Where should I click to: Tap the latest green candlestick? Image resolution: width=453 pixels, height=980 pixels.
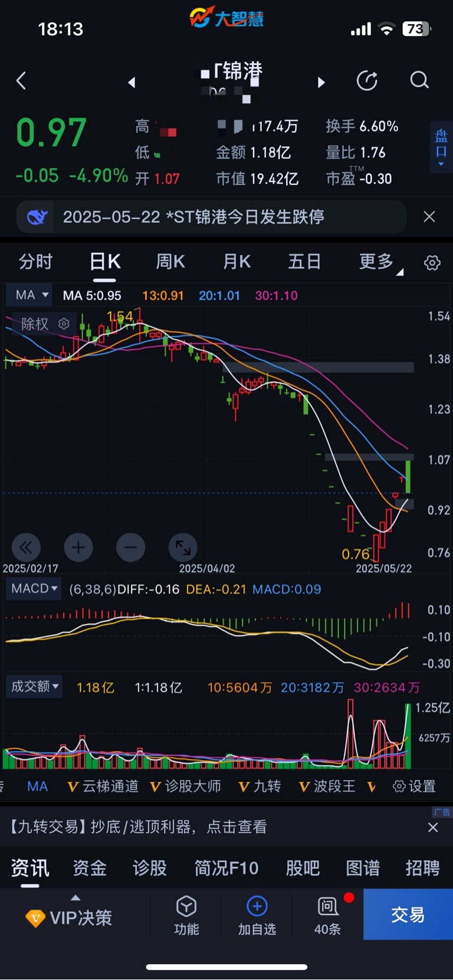(x=408, y=476)
